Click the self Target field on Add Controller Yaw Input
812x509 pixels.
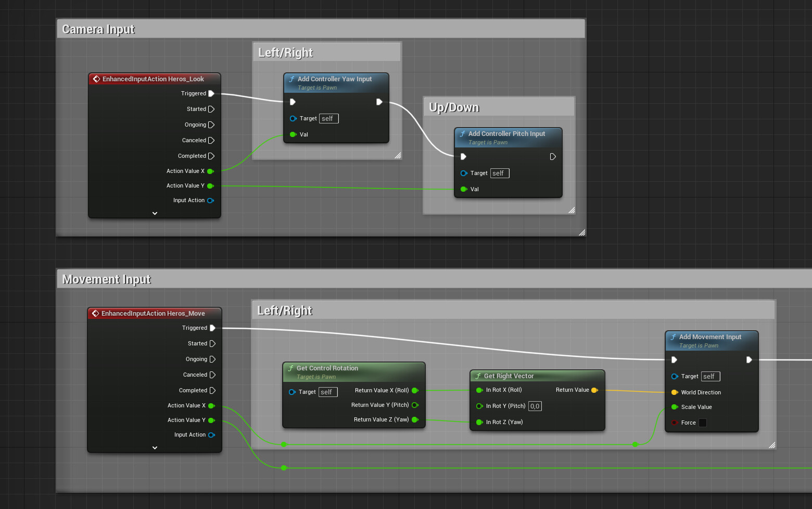(x=328, y=118)
